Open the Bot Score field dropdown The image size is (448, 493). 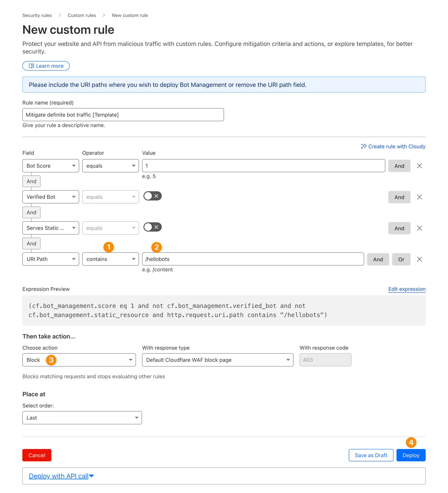click(x=51, y=166)
